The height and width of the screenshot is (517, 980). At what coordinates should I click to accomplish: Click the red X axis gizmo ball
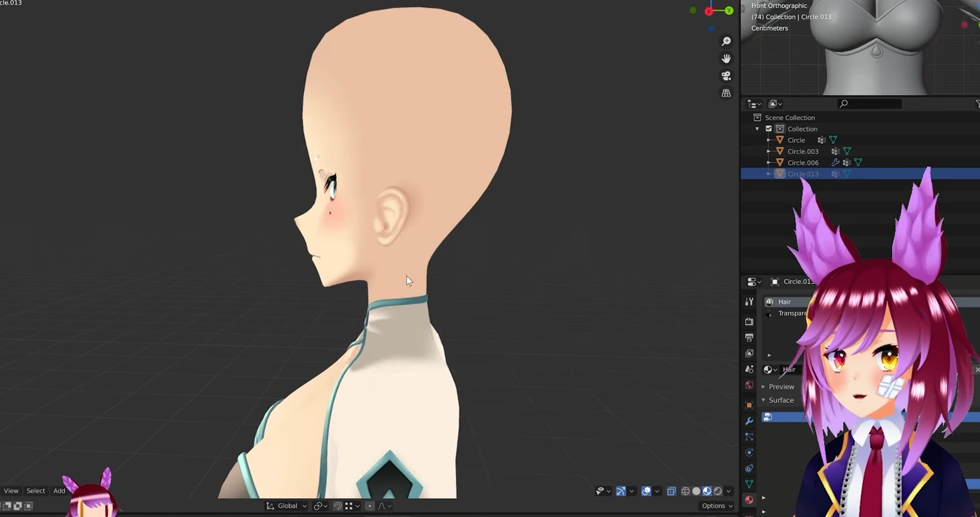(709, 12)
